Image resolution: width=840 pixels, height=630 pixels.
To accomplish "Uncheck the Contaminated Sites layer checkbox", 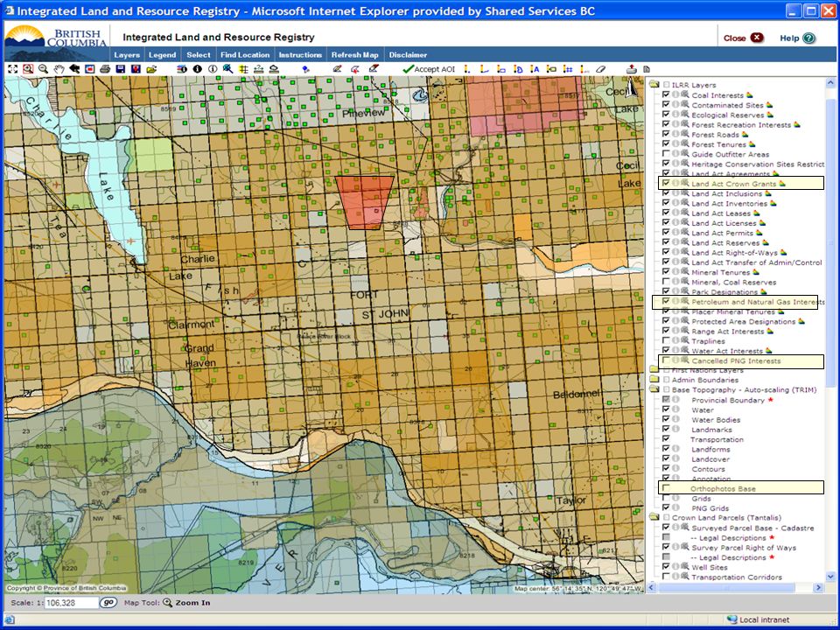I will 666,104.
